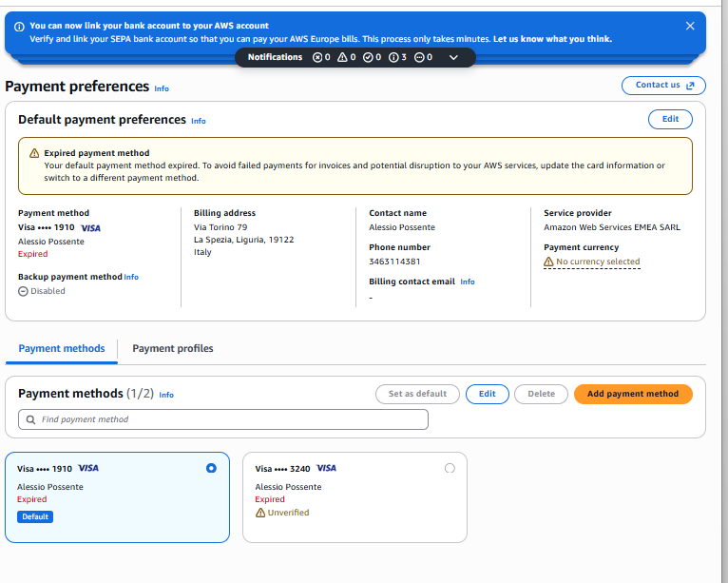This screenshot has width=728, height=583.
Task: Click the search magnifier icon
Action: click(x=30, y=420)
